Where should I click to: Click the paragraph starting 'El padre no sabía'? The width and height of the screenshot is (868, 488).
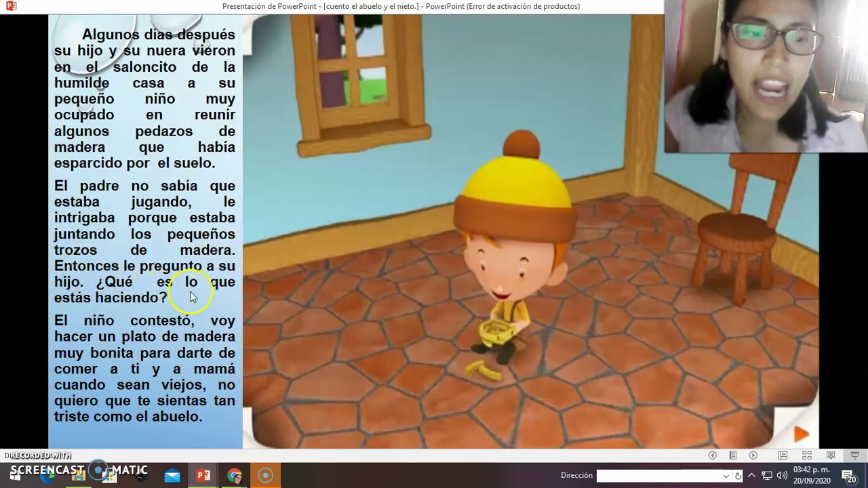tap(144, 241)
